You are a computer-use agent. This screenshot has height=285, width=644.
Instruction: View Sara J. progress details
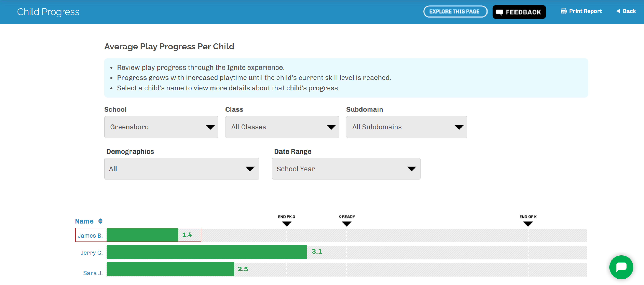point(93,273)
